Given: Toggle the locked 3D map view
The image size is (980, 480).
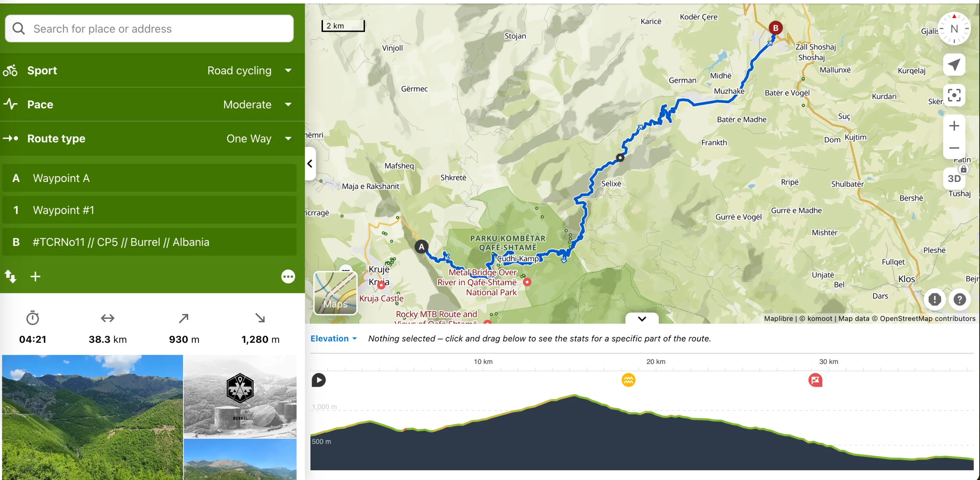Looking at the screenshot, I should 954,178.
